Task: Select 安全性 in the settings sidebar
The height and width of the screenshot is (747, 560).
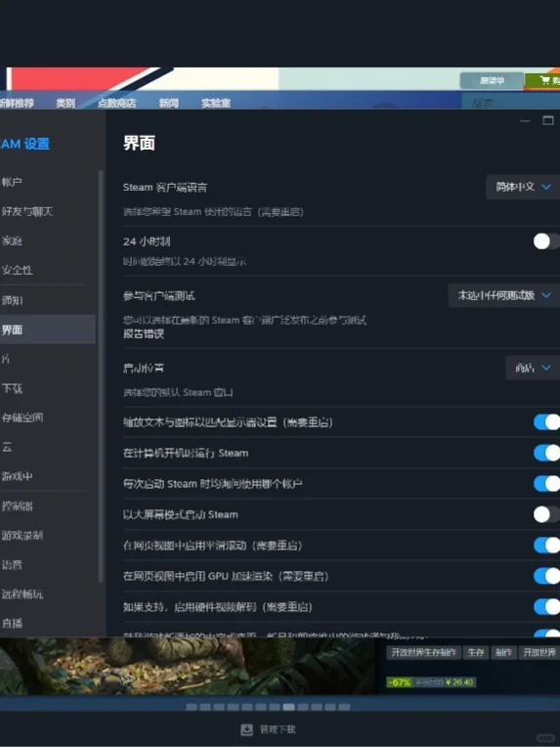Action: tap(17, 270)
